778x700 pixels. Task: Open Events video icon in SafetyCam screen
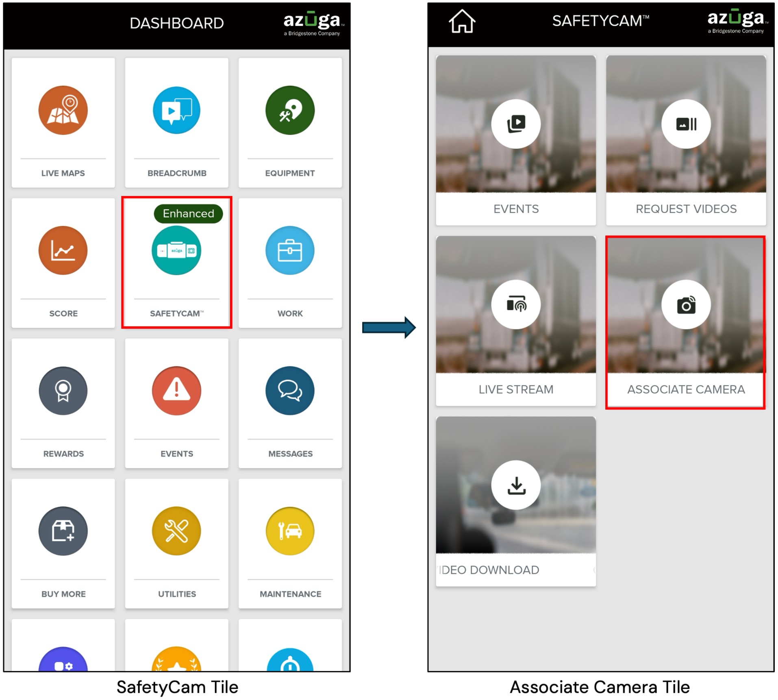[516, 124]
